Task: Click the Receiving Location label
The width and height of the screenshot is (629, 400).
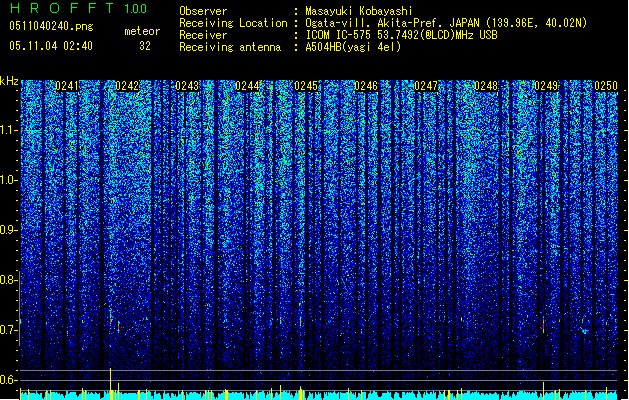Action: point(233,23)
